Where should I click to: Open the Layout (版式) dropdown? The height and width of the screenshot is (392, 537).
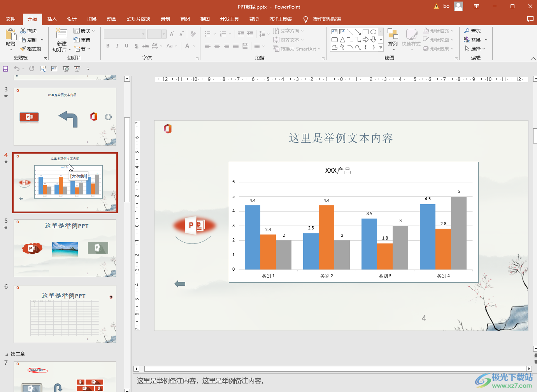click(84, 31)
